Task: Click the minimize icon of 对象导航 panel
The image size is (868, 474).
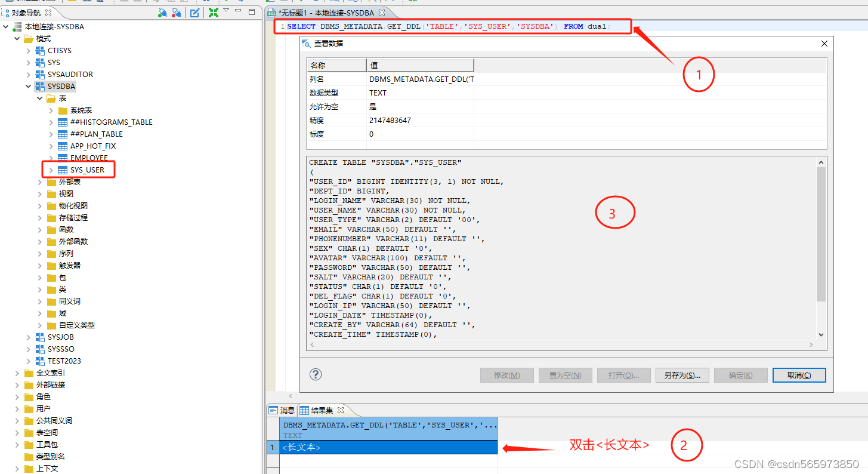Action: pyautogui.click(x=238, y=11)
